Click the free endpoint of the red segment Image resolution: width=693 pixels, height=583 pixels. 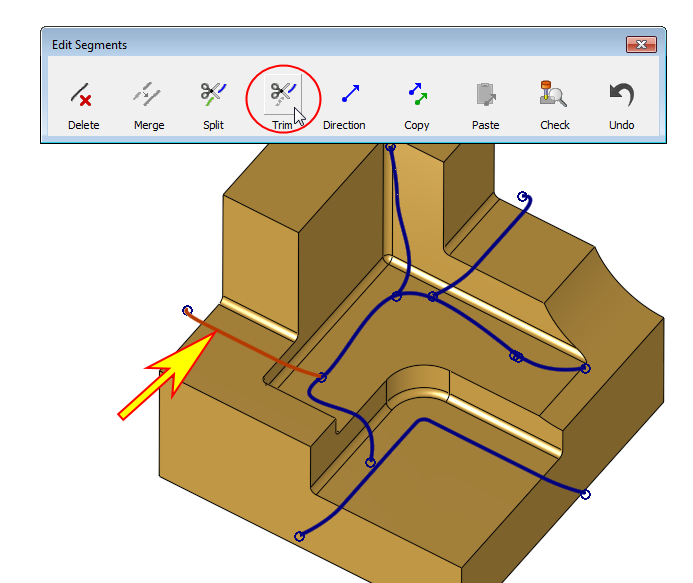click(187, 311)
